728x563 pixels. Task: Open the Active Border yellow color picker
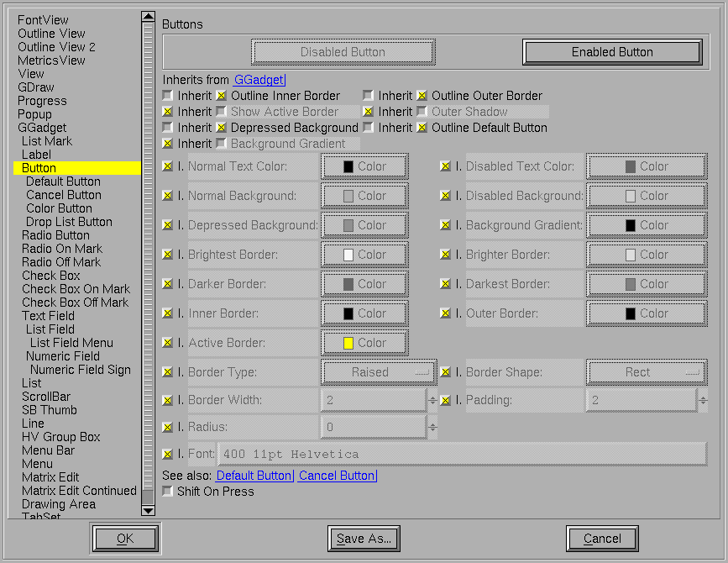tap(364, 343)
